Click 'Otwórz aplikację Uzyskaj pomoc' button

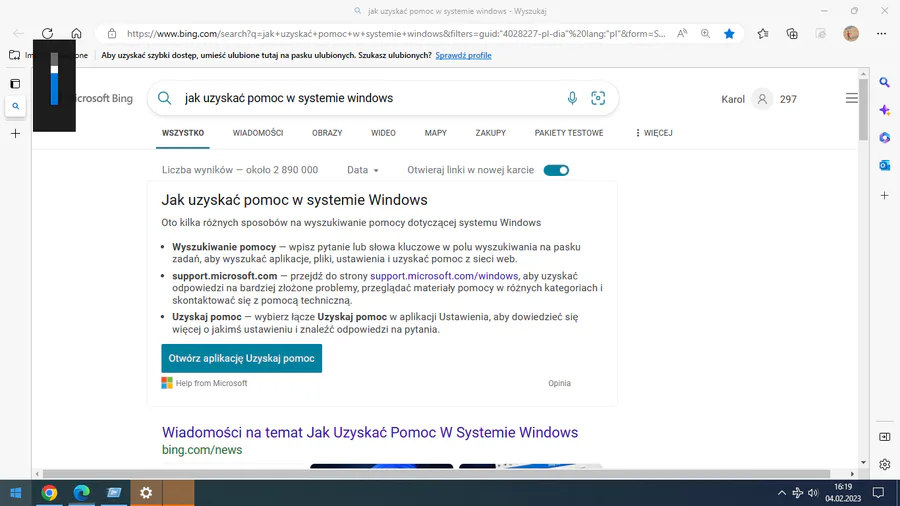[242, 358]
